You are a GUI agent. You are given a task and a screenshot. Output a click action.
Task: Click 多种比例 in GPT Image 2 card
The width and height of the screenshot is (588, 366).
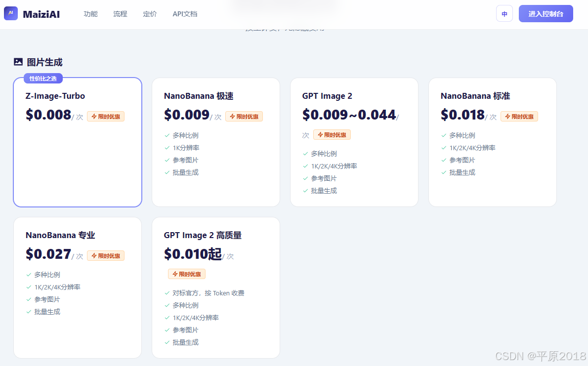pyautogui.click(x=324, y=154)
